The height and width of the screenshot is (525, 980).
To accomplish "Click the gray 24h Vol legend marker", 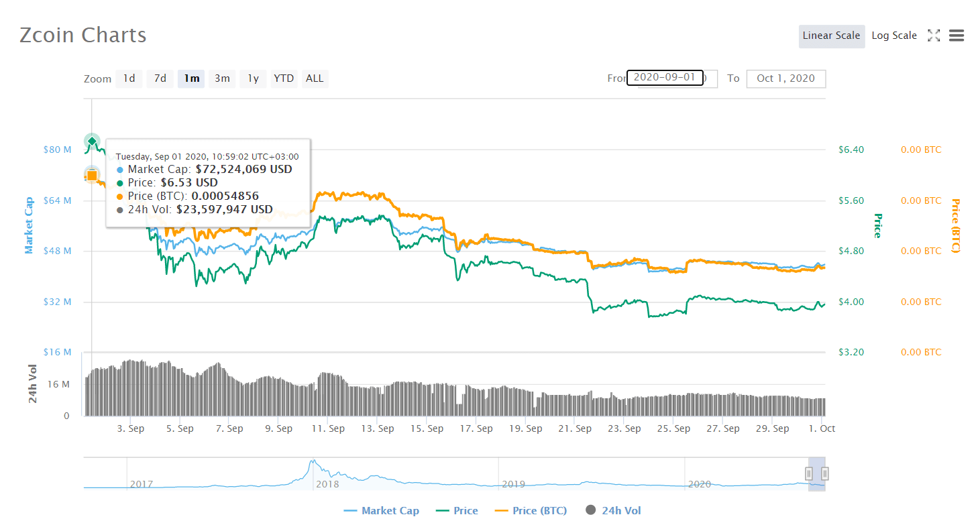I will (592, 510).
